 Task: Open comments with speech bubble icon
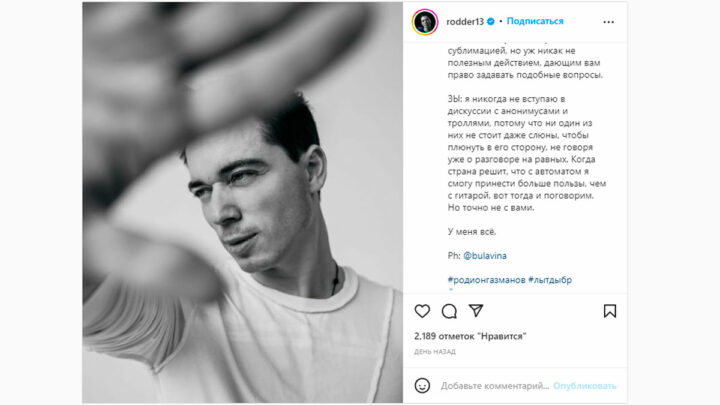pyautogui.click(x=449, y=311)
